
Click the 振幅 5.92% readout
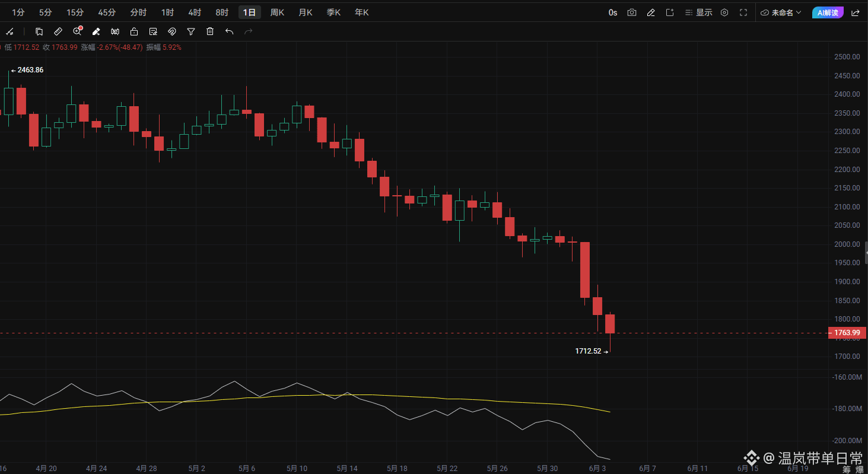click(164, 47)
